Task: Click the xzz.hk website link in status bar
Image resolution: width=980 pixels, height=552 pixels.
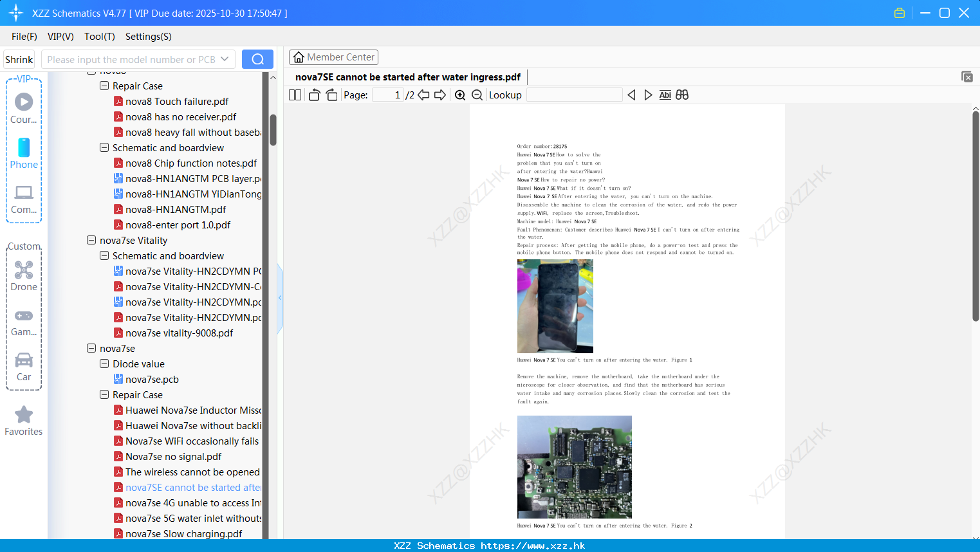Action: [533, 546]
